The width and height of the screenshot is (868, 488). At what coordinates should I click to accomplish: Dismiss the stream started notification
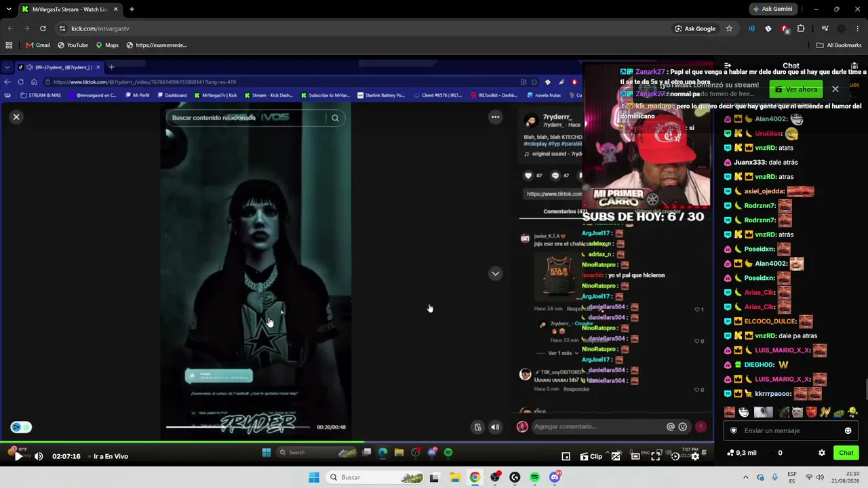[835, 89]
